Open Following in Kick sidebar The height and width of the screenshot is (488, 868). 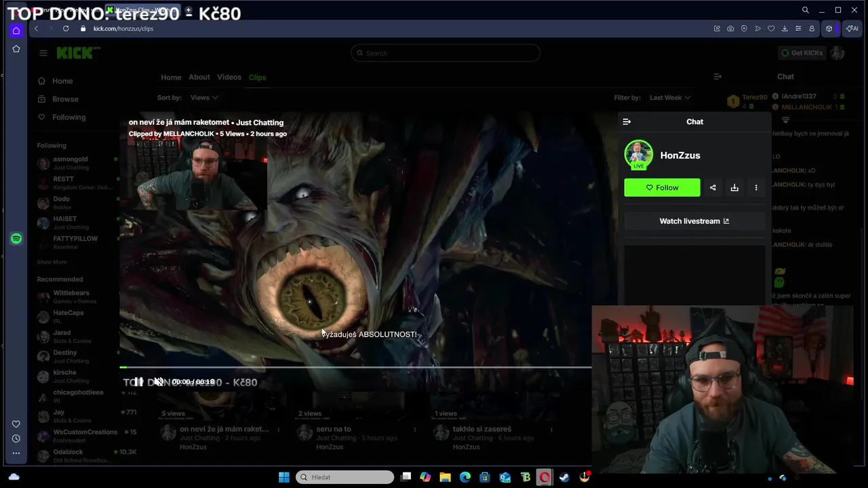[68, 117]
